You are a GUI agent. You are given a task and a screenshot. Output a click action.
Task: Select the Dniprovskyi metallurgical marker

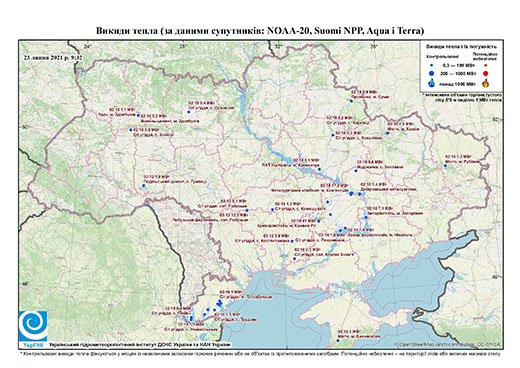click(x=360, y=194)
